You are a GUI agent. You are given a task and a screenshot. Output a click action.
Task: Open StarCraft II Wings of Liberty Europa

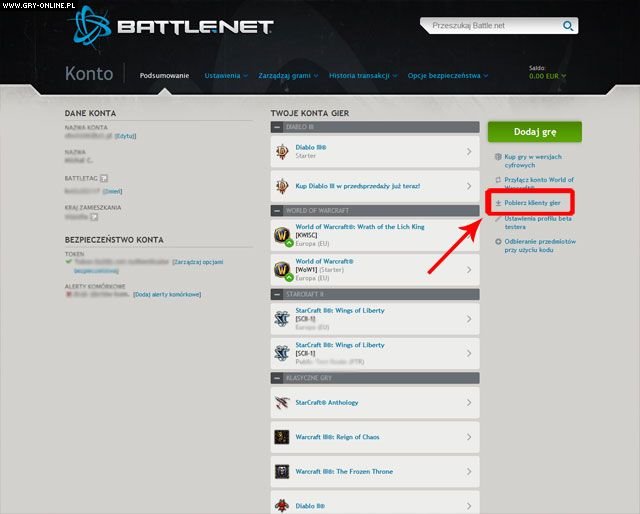point(340,310)
